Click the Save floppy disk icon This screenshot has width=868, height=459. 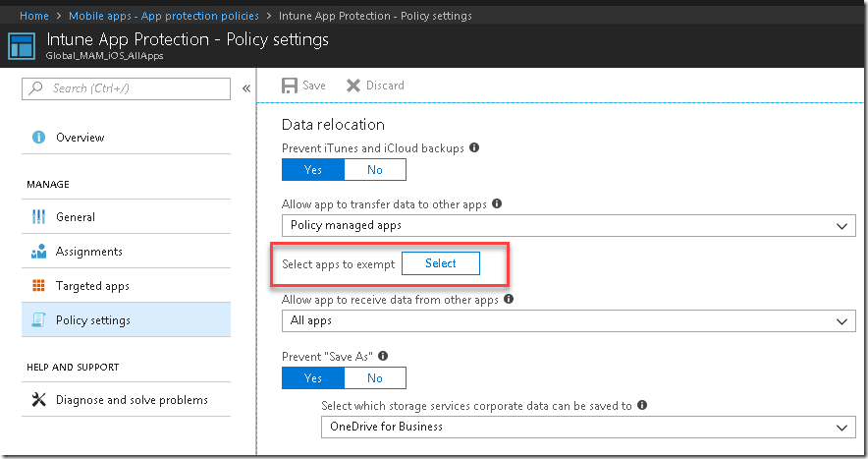coord(290,86)
